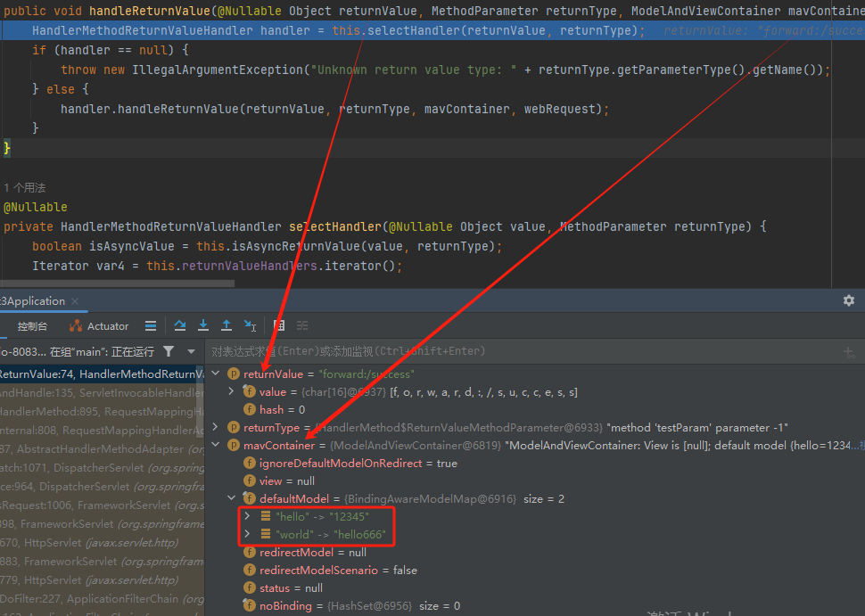Open the thread selector dropdown arrow
The width and height of the screenshot is (865, 616).
click(x=192, y=351)
